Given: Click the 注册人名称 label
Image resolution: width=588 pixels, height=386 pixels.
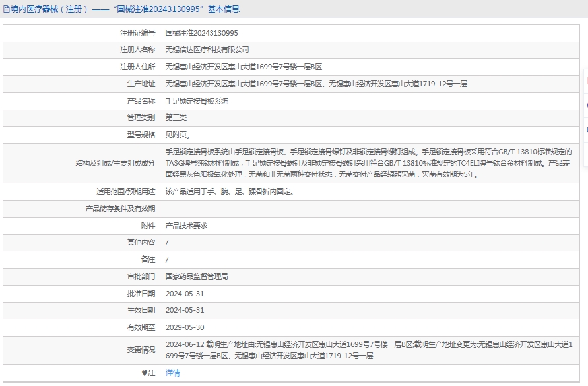Looking at the screenshot, I should [138, 49].
